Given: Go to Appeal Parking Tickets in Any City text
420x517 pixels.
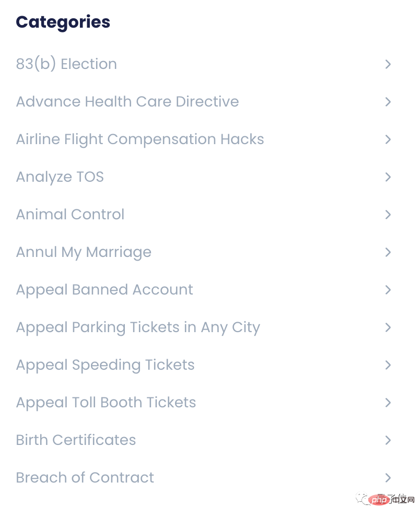Looking at the screenshot, I should pos(138,327).
